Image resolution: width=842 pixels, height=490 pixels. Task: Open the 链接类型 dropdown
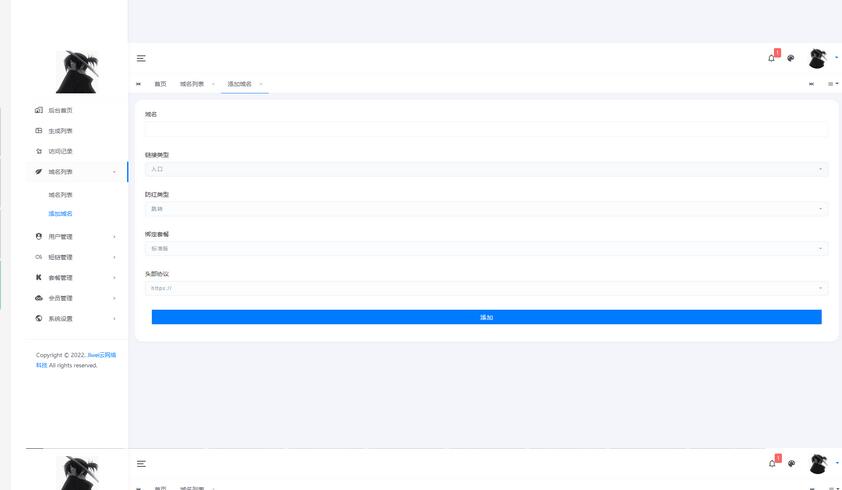(486, 170)
